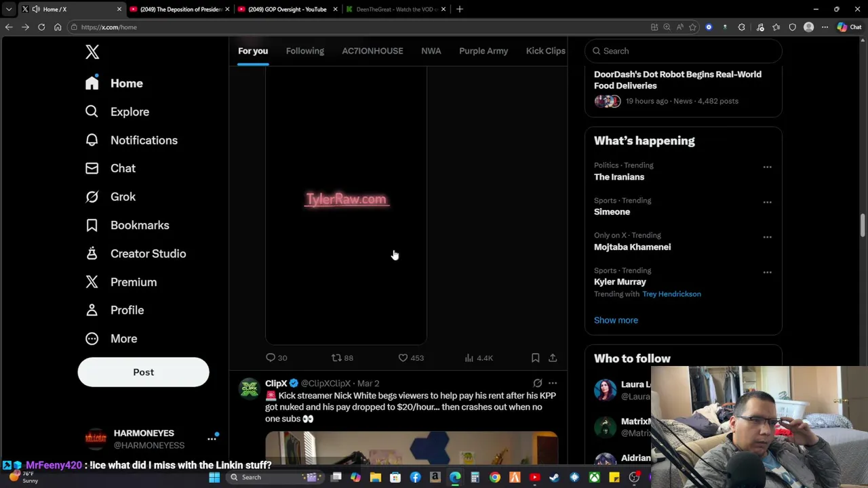
Task: Select the For you tab
Action: [x=253, y=51]
